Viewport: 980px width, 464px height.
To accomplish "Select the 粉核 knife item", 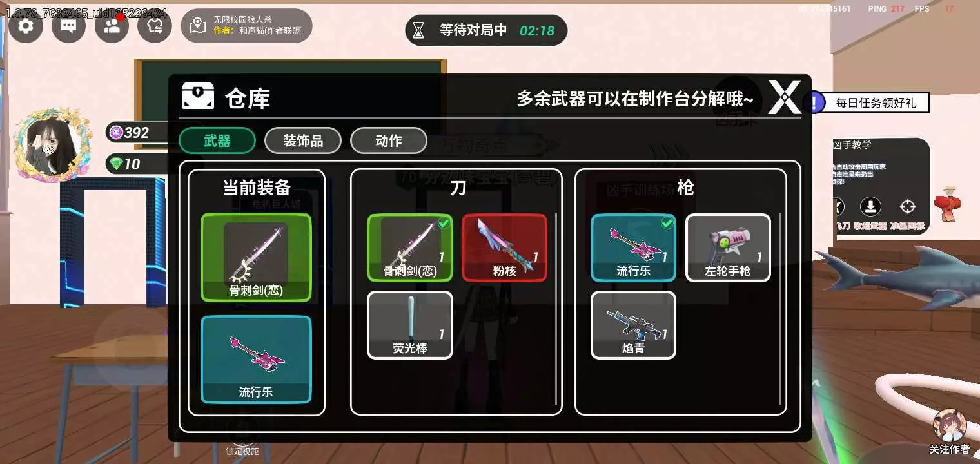I will (x=504, y=247).
